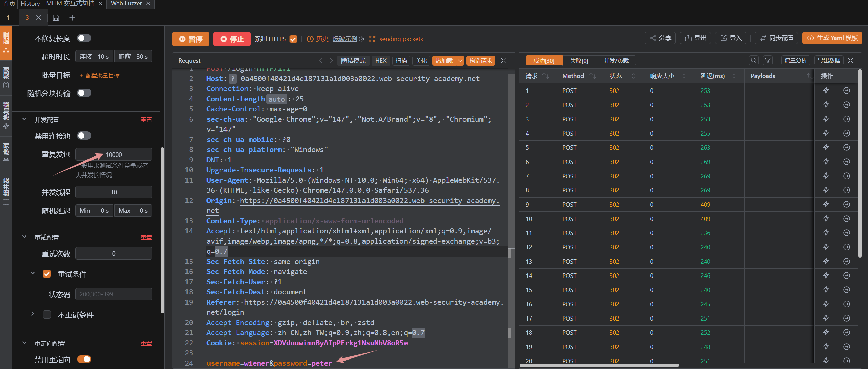
Task: Show the 失败[0] results tab
Action: (579, 60)
